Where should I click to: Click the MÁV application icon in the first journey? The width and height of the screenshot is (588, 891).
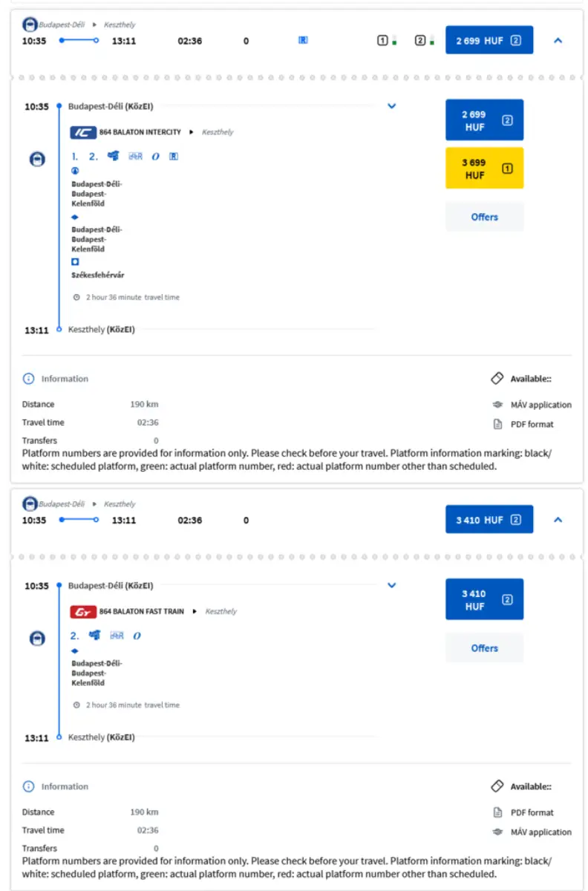(497, 405)
